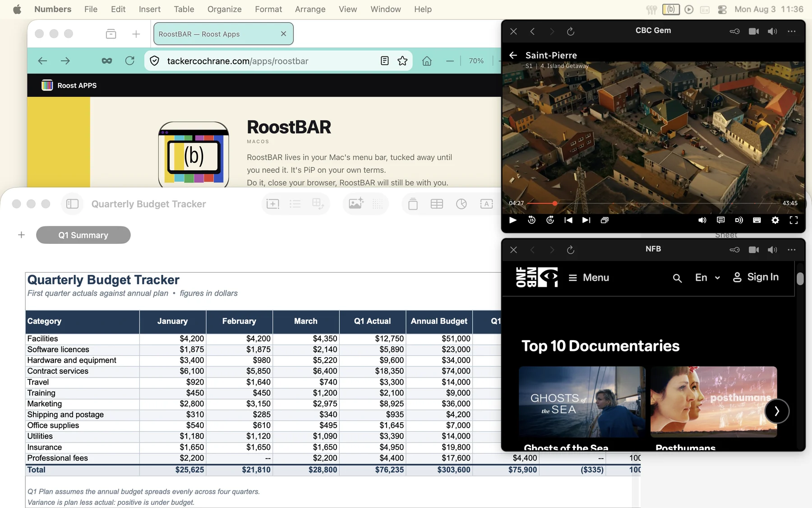The image size is (812, 508).
Task: Sign In to NFB
Action: point(756,277)
